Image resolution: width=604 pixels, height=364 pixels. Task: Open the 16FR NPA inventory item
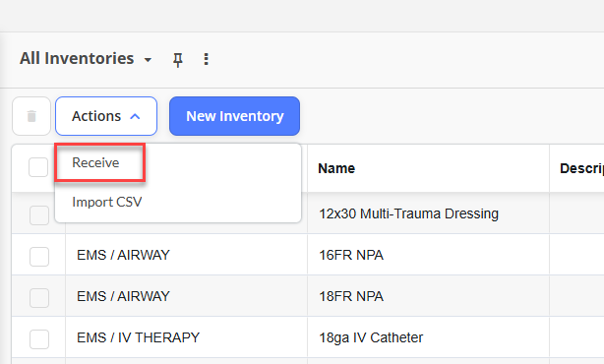pyautogui.click(x=351, y=255)
